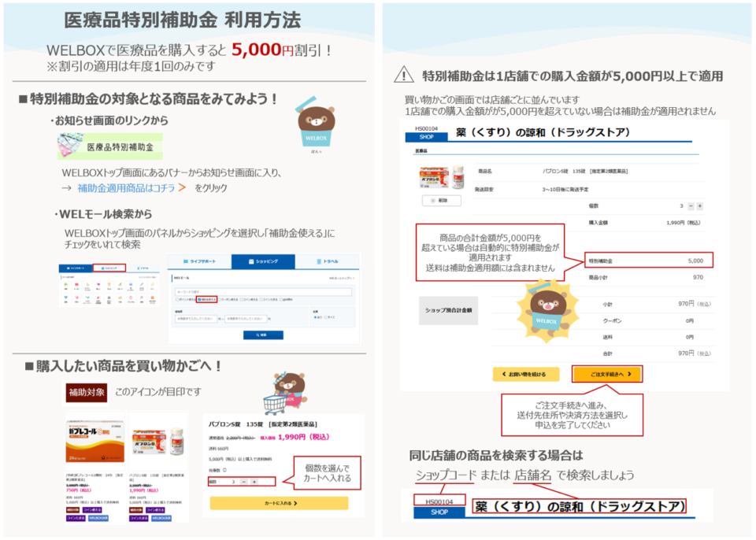Click the 新プレコール product title text
Screen dimensions: 756x540
pyautogui.click(x=94, y=477)
